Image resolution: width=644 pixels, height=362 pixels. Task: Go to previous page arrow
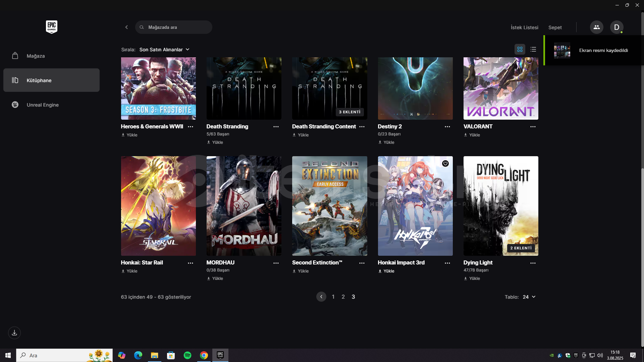(321, 297)
